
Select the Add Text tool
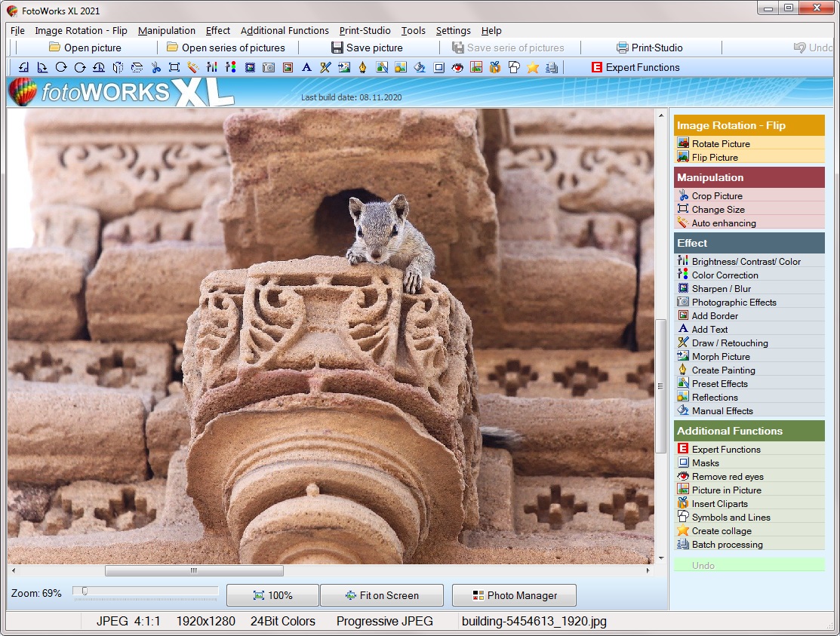(x=708, y=329)
